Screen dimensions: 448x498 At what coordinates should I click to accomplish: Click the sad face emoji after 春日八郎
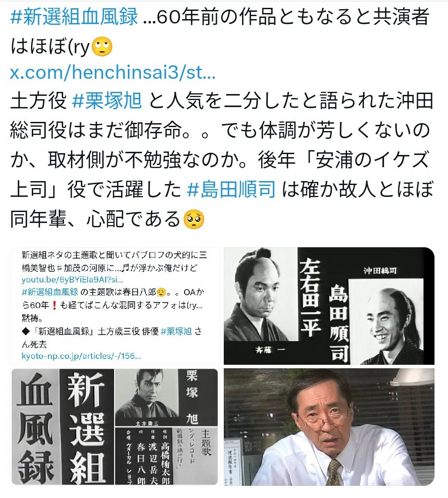[162, 292]
